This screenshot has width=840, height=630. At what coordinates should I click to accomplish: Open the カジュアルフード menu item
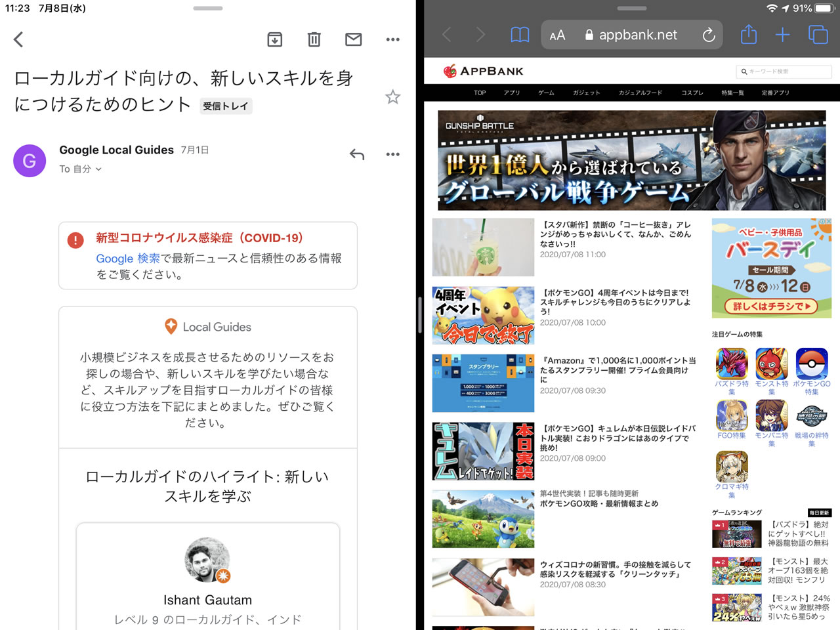coord(640,93)
